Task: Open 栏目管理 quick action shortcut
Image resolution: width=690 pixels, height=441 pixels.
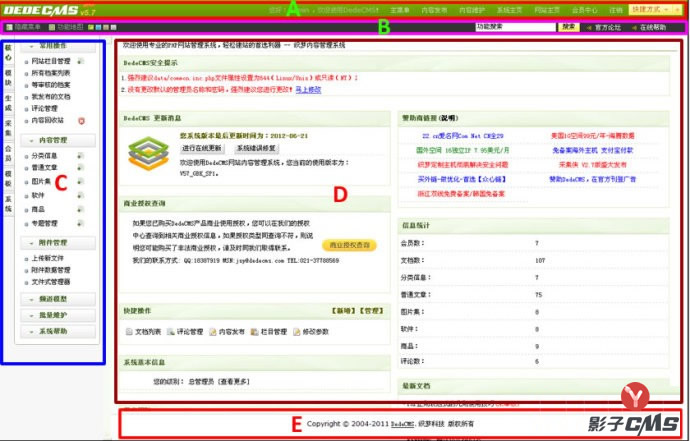Action: point(254,330)
